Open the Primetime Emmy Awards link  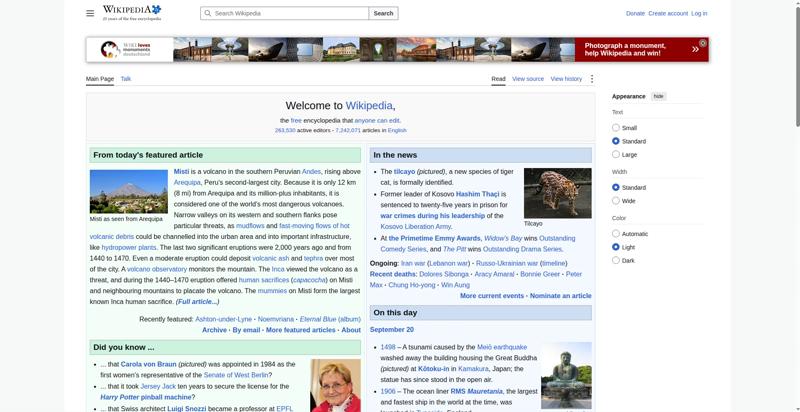tap(435, 238)
